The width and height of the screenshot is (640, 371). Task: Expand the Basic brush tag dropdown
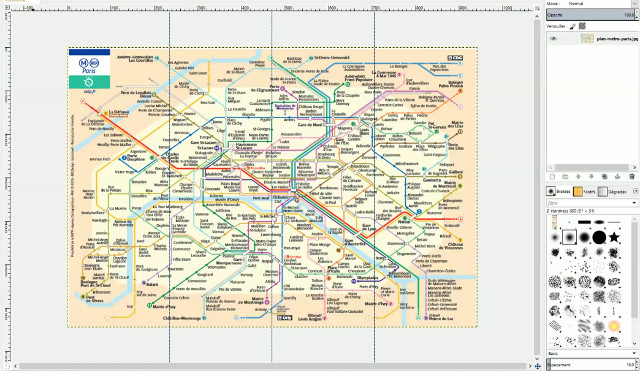pos(592,353)
